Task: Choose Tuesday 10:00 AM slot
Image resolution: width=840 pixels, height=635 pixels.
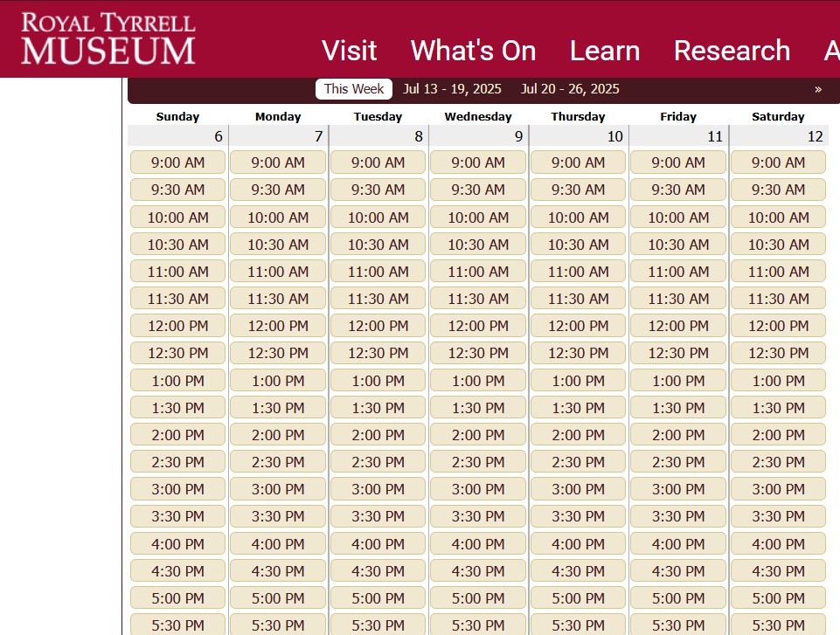Action: pos(378,217)
